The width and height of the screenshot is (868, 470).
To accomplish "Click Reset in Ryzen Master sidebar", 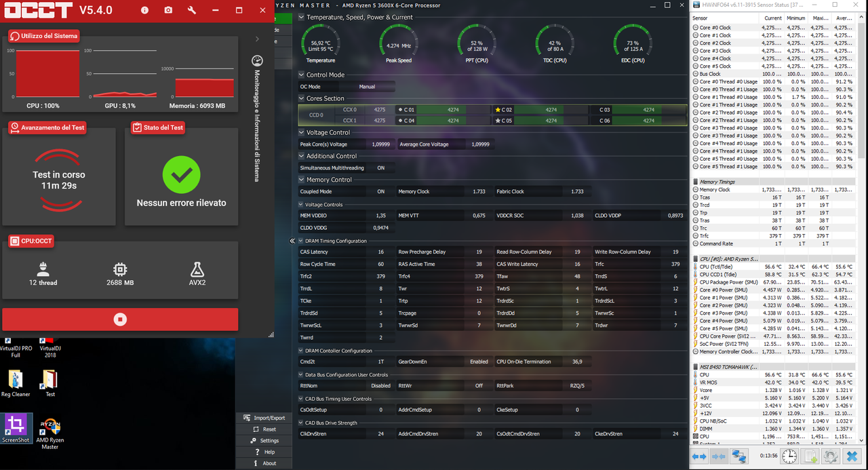I will pos(263,429).
